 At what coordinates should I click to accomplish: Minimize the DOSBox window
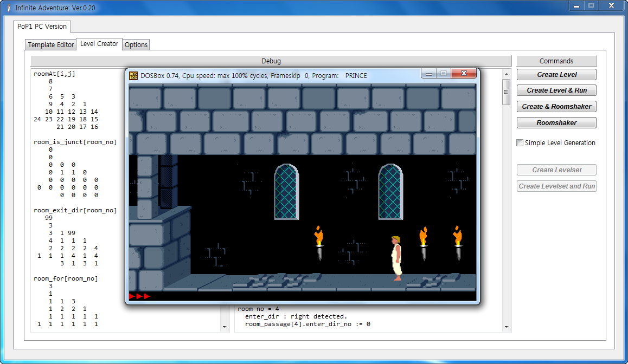click(428, 74)
